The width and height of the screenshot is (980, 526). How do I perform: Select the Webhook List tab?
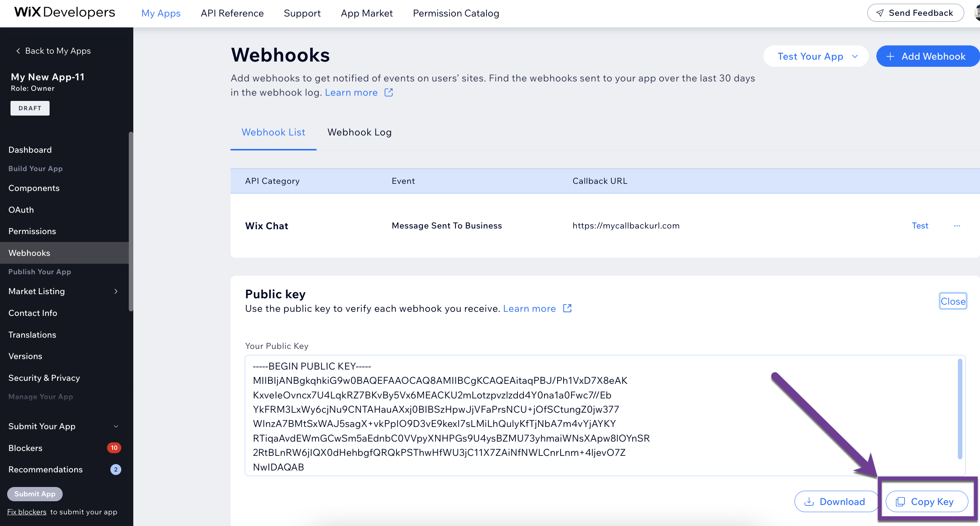pyautogui.click(x=273, y=132)
